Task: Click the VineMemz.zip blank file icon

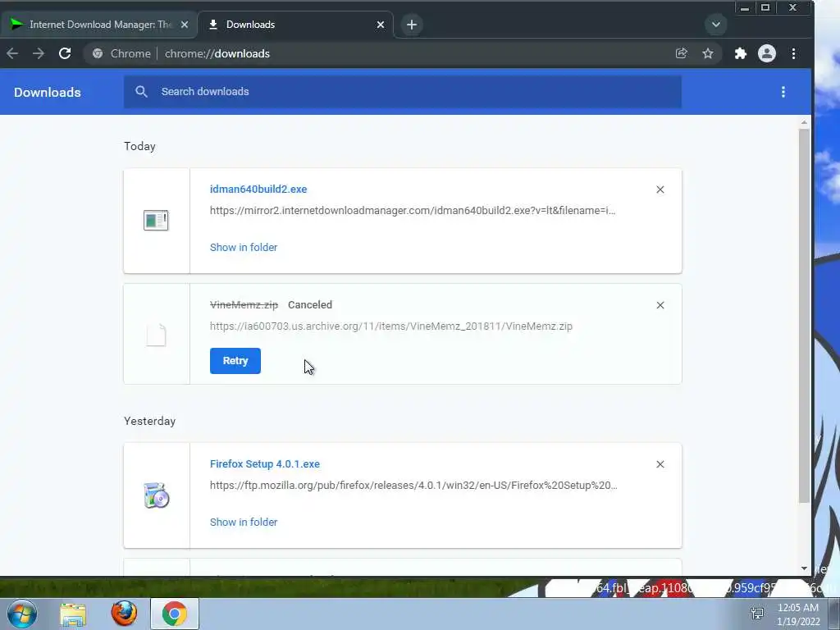Action: coord(157,336)
